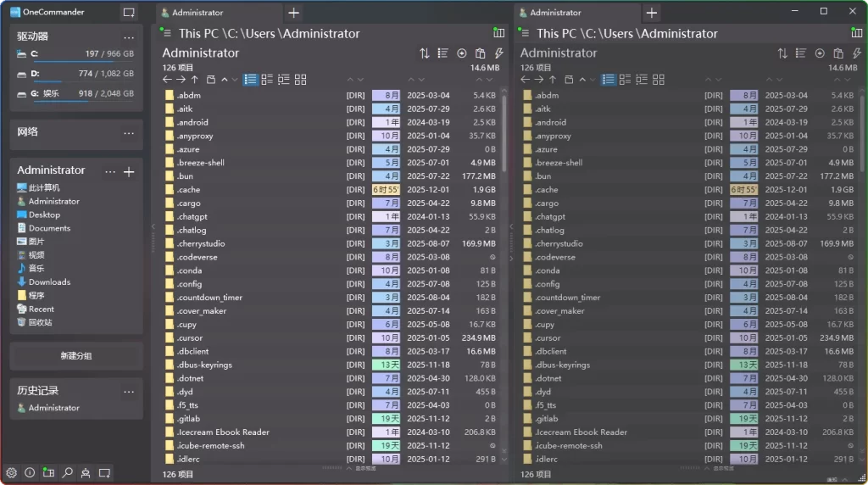Switch left pane to large icons grid view
Viewport: 868px width, 485px height.
coord(300,80)
